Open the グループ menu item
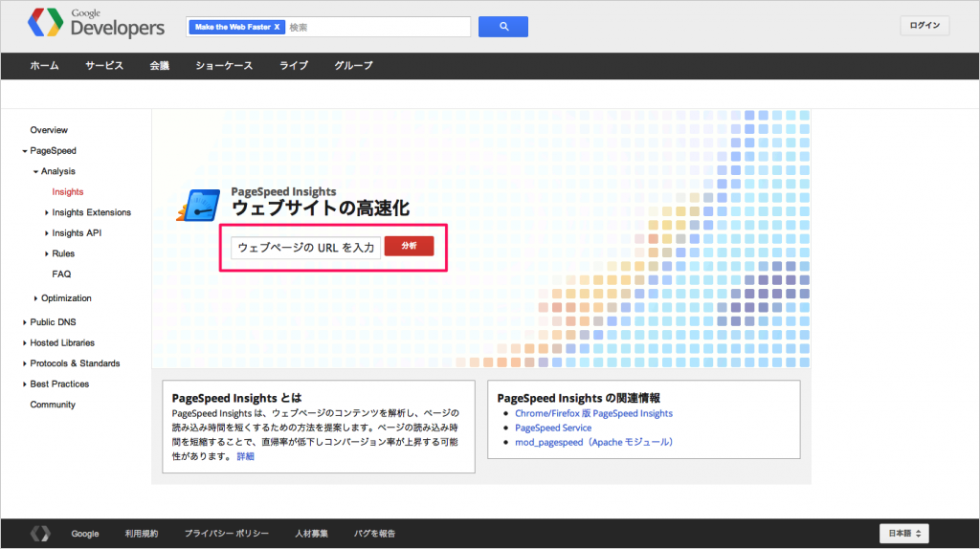 point(353,66)
